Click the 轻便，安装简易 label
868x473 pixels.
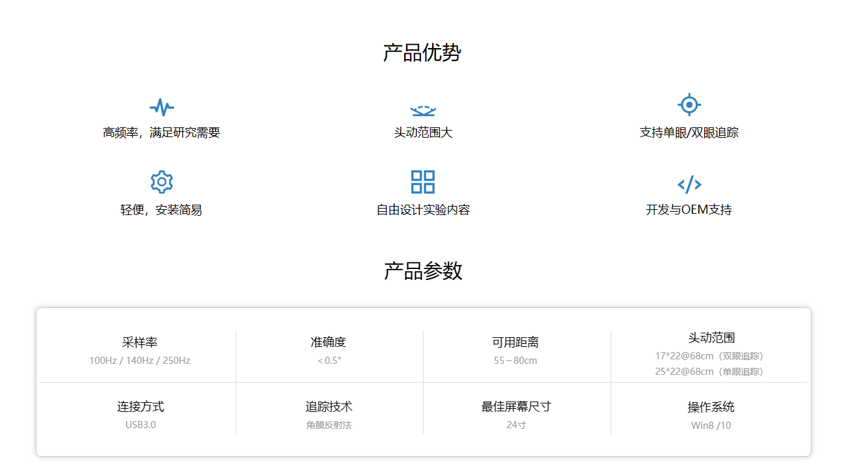click(161, 210)
